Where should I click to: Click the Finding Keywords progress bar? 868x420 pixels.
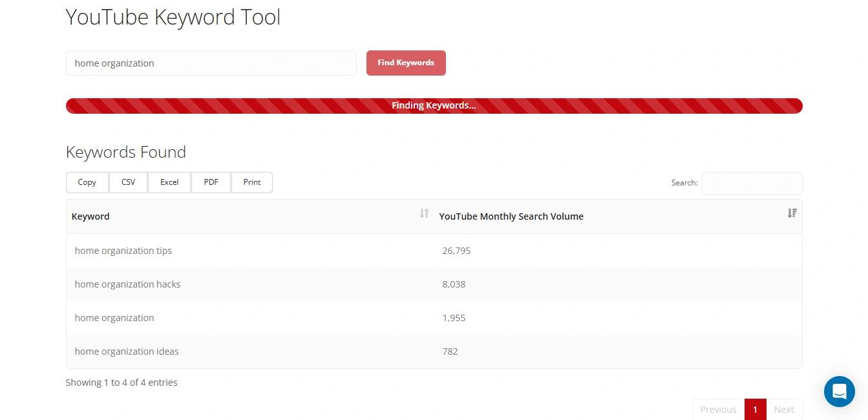tap(434, 105)
